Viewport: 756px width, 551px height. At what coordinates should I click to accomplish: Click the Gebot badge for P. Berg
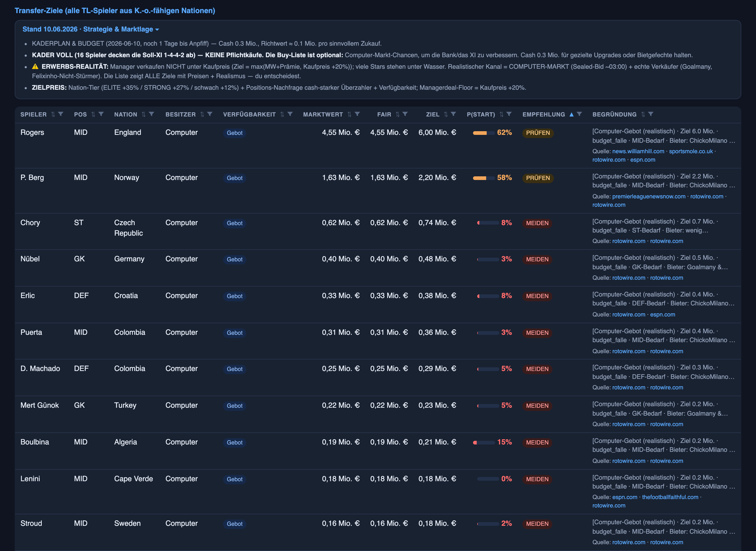(234, 178)
